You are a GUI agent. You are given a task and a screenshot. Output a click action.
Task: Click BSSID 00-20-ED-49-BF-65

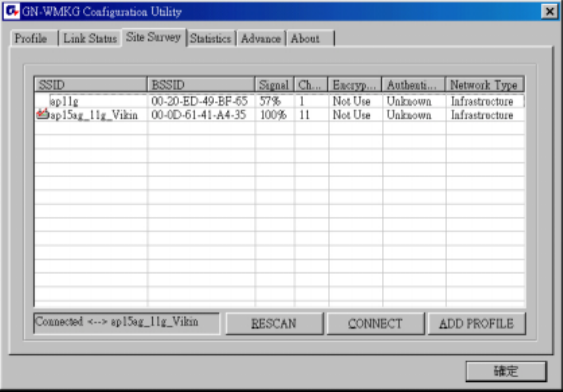(x=199, y=101)
